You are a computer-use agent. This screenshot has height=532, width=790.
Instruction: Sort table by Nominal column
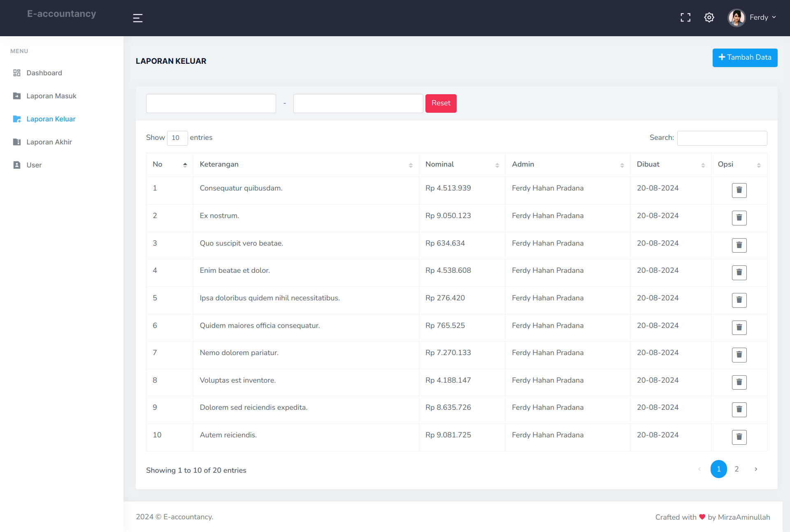pos(462,165)
